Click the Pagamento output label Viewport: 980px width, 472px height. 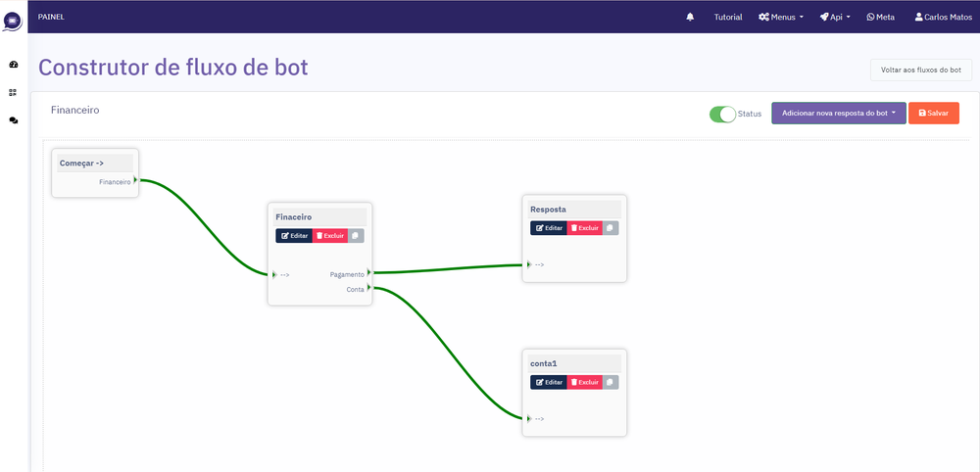[x=347, y=275]
